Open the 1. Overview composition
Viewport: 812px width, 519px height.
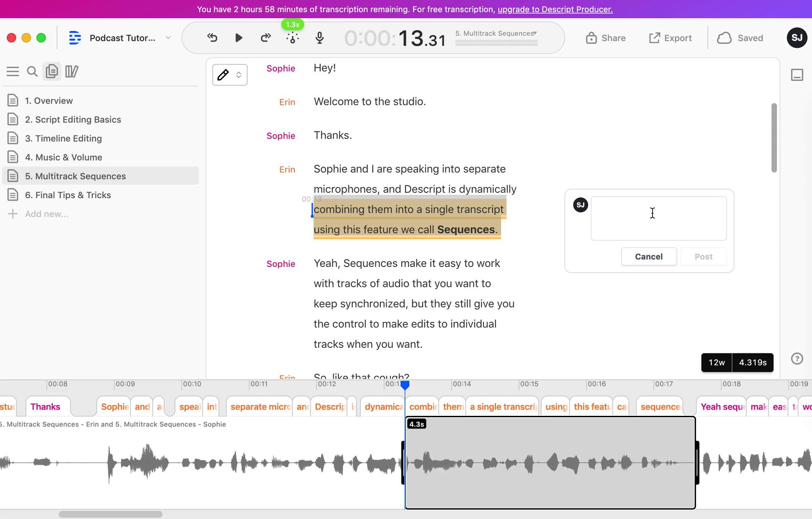[x=101, y=101]
